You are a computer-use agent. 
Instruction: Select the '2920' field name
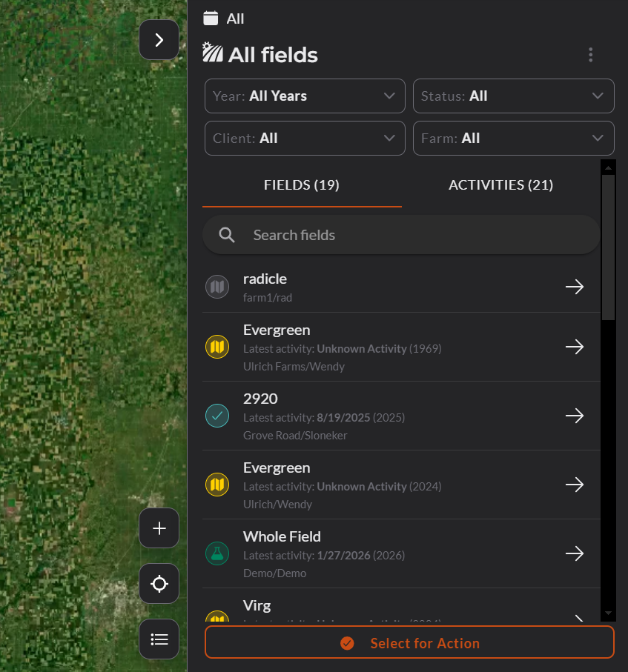click(x=260, y=399)
